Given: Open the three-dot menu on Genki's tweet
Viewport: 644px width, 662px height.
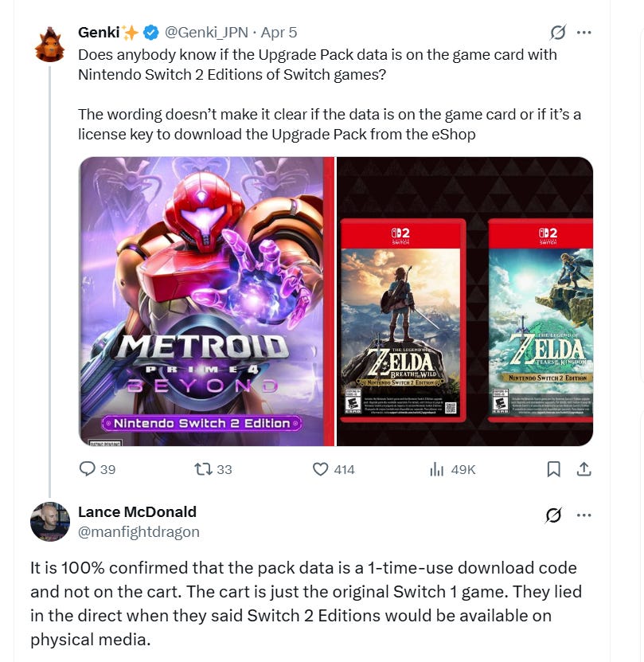Looking at the screenshot, I should (584, 33).
